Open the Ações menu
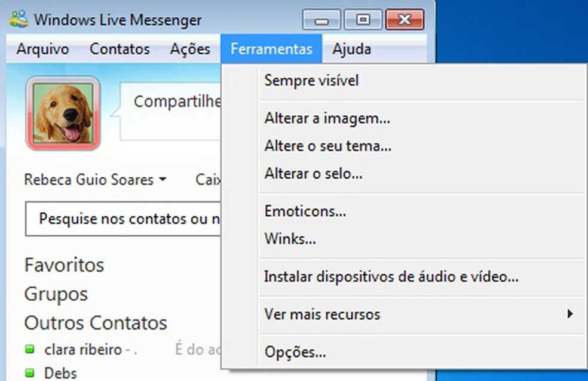Screen dimensions: 588x381 click(190, 49)
